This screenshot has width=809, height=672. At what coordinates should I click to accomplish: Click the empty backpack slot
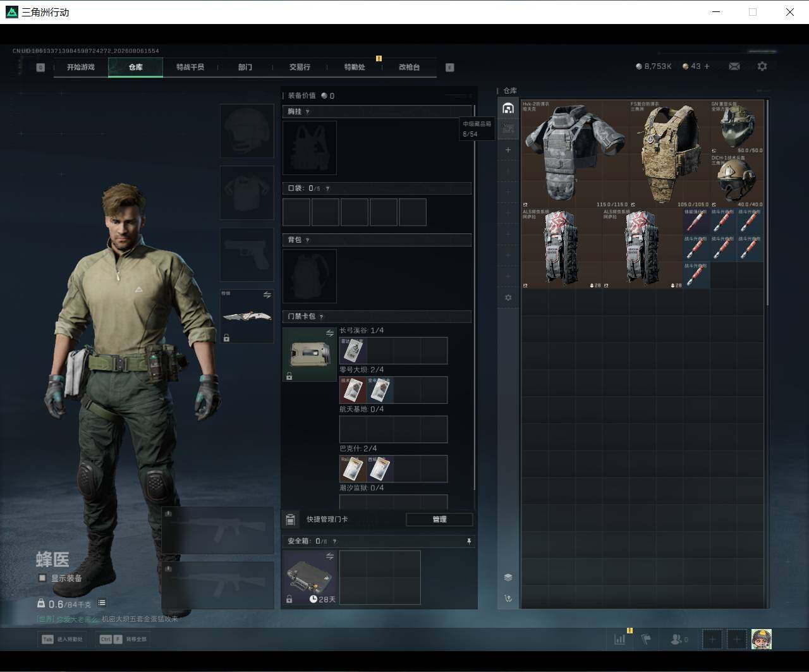pyautogui.click(x=310, y=276)
